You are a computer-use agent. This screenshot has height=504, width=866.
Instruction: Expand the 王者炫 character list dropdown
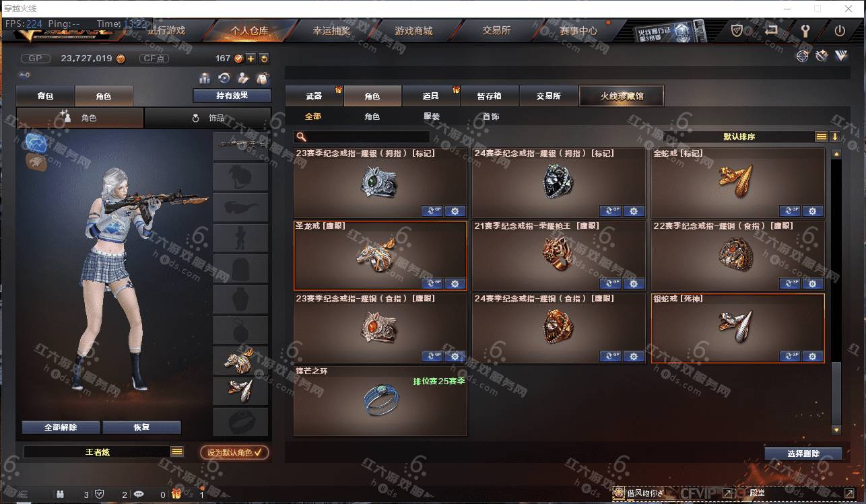tap(177, 452)
